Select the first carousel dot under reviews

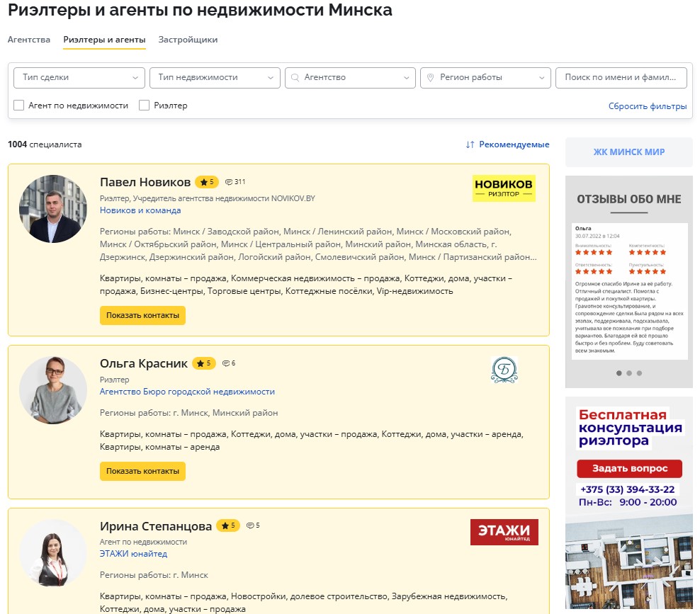[x=619, y=373]
